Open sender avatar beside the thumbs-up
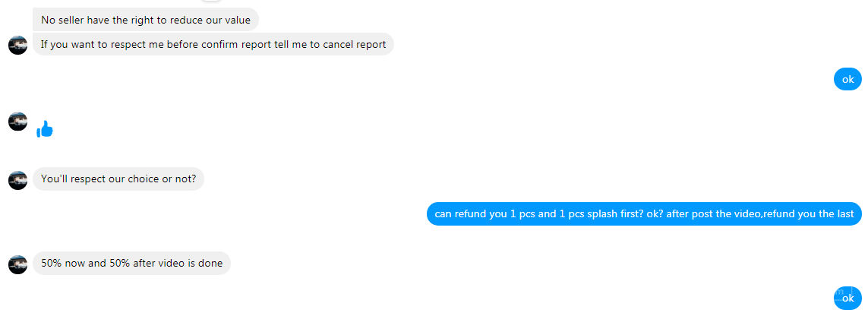This screenshot has width=868, height=316. point(17,122)
